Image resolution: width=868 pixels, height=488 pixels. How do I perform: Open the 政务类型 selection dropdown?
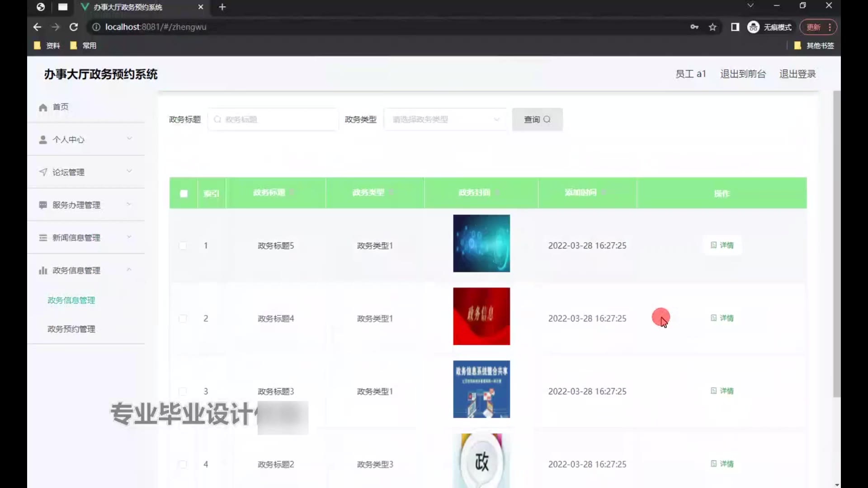tap(445, 120)
